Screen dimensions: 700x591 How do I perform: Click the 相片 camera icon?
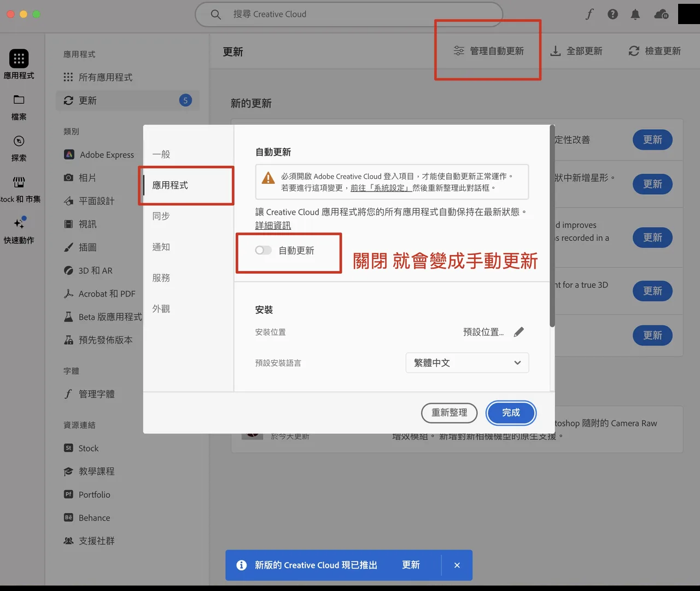(x=68, y=178)
